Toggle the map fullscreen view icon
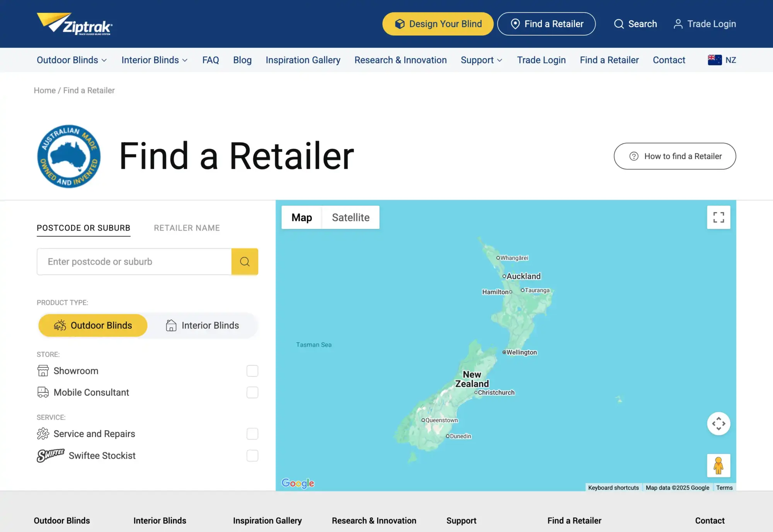This screenshot has height=532, width=773. (718, 217)
